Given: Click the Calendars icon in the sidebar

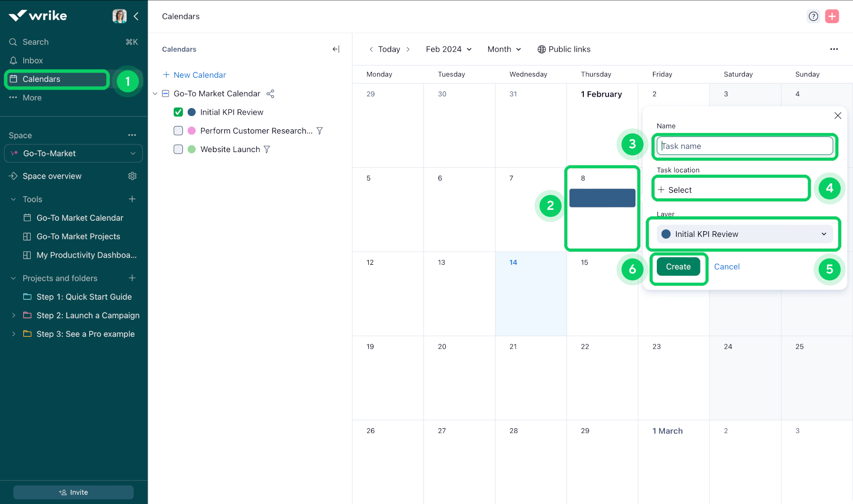Looking at the screenshot, I should (14, 79).
